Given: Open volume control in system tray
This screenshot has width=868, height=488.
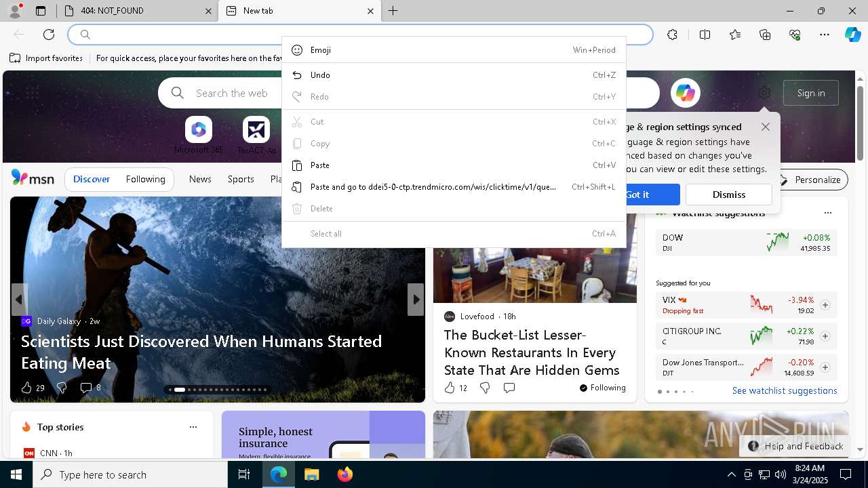Looking at the screenshot, I should pos(780,474).
